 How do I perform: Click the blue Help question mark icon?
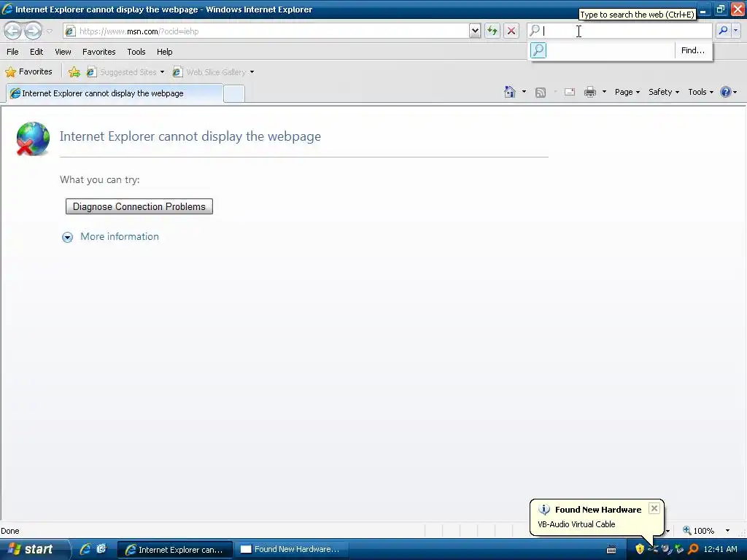tap(726, 92)
